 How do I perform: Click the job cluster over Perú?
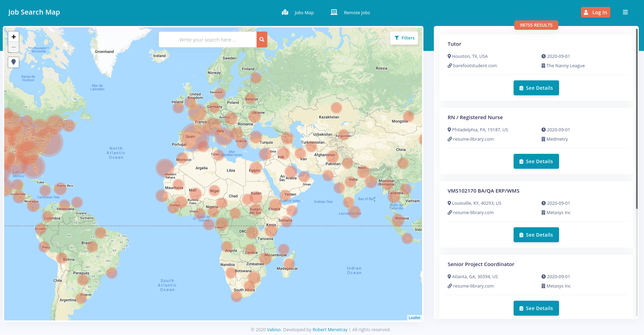coord(44,246)
